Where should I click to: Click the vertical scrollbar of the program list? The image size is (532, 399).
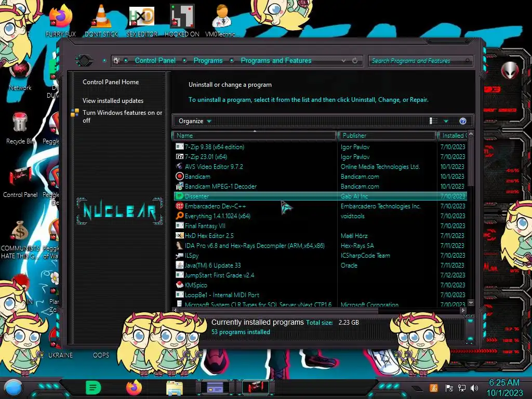tap(471, 162)
